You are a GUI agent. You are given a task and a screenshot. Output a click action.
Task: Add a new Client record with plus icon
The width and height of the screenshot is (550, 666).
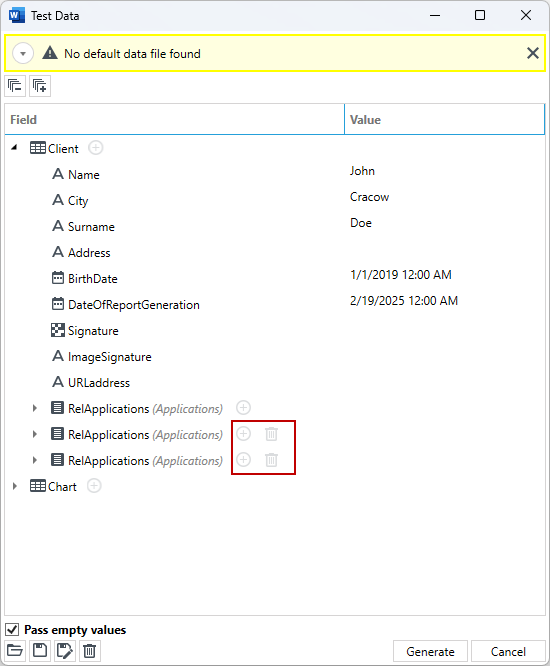(96, 148)
